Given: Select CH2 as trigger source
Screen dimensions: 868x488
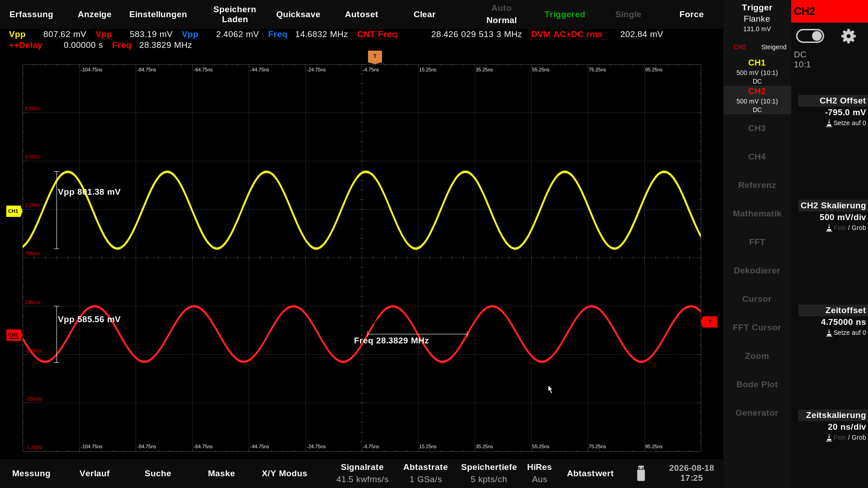Looking at the screenshot, I should (740, 47).
